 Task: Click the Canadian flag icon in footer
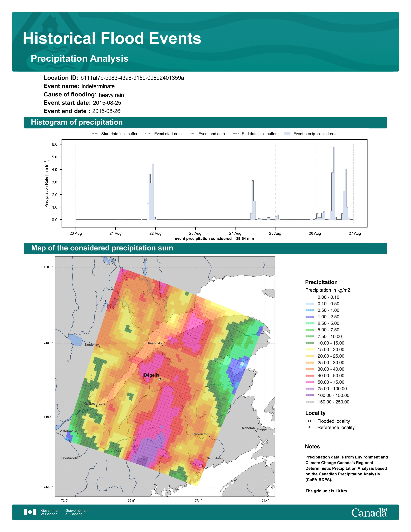coord(30,512)
